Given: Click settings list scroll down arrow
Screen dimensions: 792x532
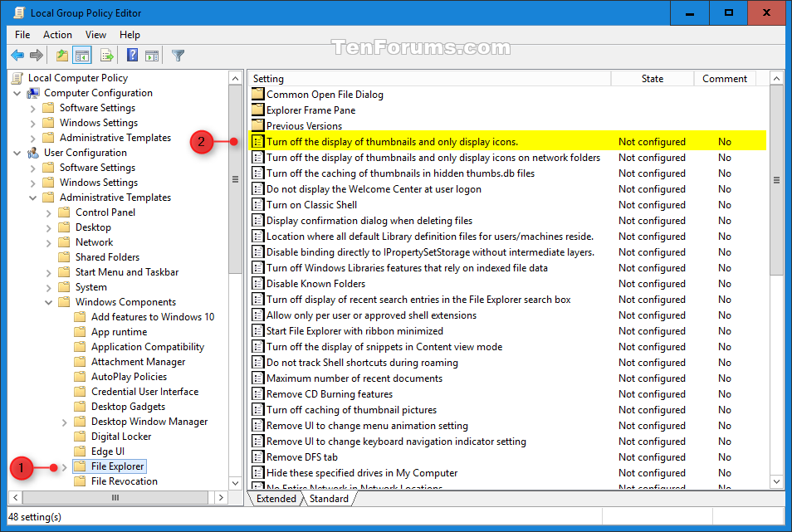Looking at the screenshot, I should point(777,481).
